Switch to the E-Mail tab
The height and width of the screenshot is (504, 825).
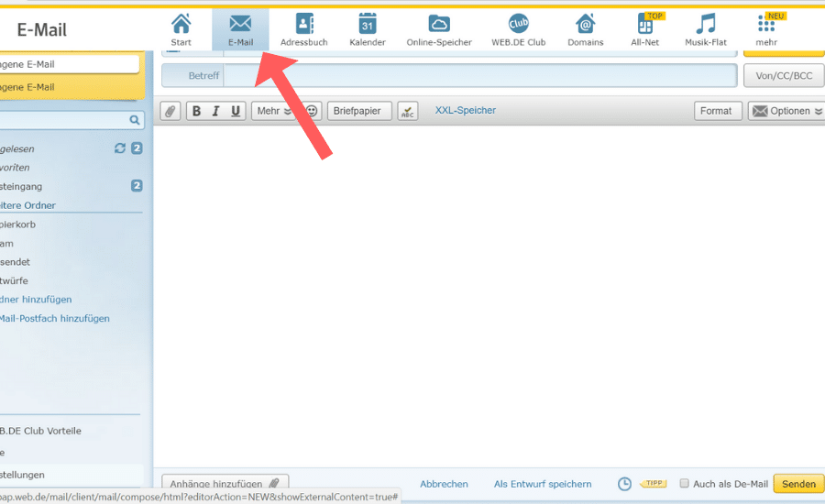pos(240,28)
